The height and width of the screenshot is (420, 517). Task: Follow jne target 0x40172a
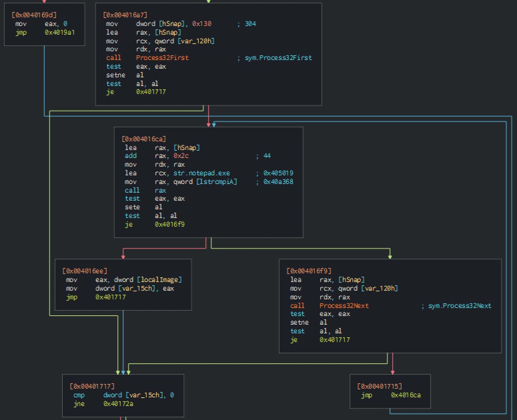[x=118, y=404]
